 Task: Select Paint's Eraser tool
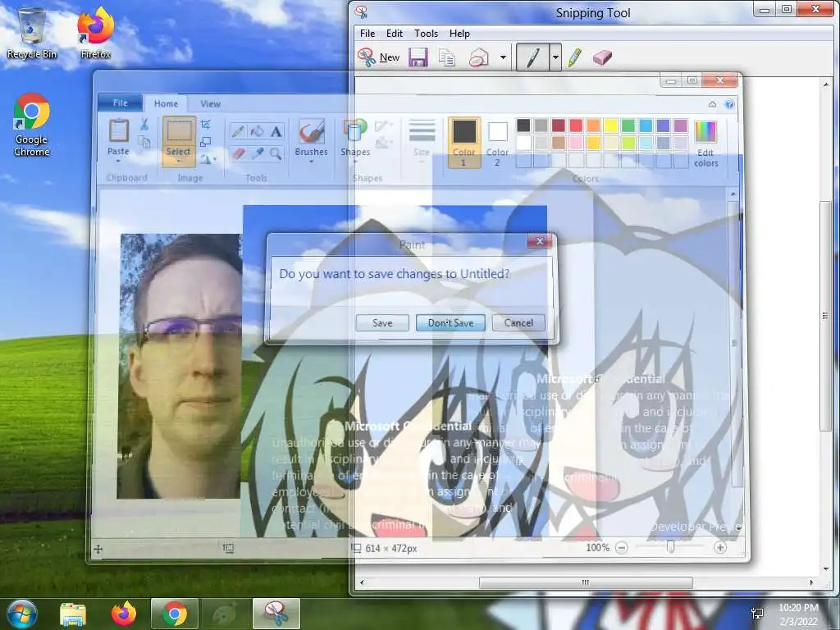click(238, 154)
